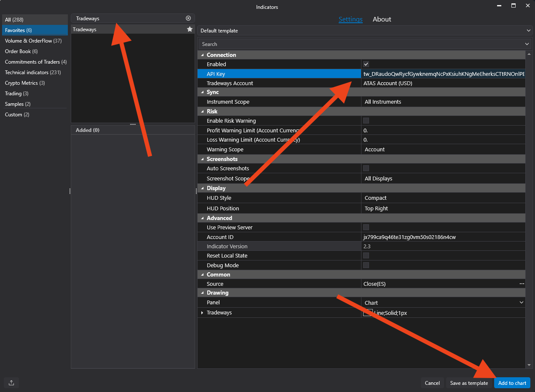Open Source ellipsis options button
The image size is (535, 392).
(x=522, y=284)
